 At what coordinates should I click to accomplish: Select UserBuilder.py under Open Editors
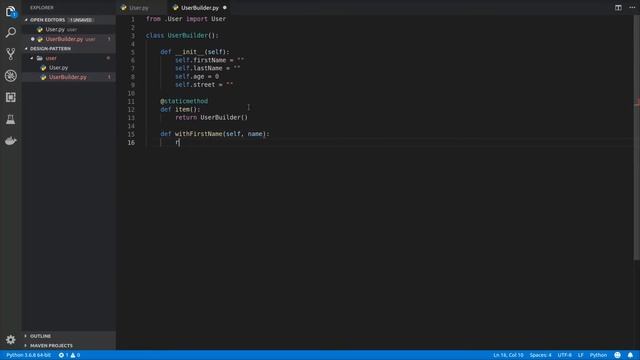tap(69, 39)
